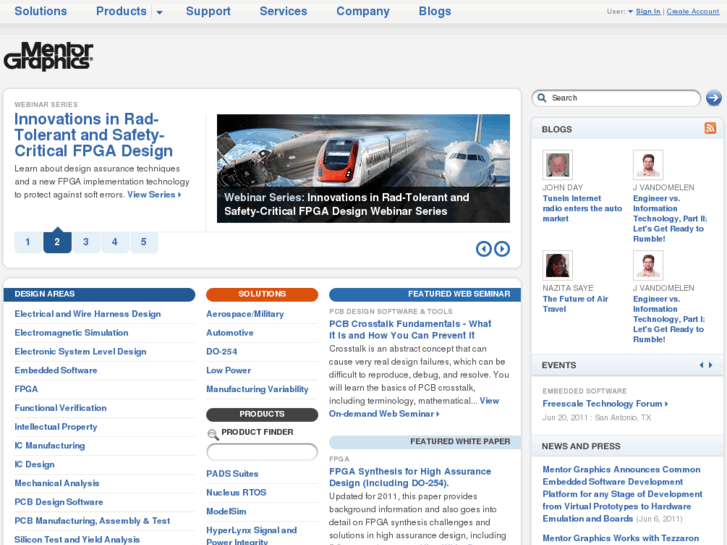Screen dimensions: 727x545
Task: Click the Product Finder magnifier icon
Action: tap(213, 434)
